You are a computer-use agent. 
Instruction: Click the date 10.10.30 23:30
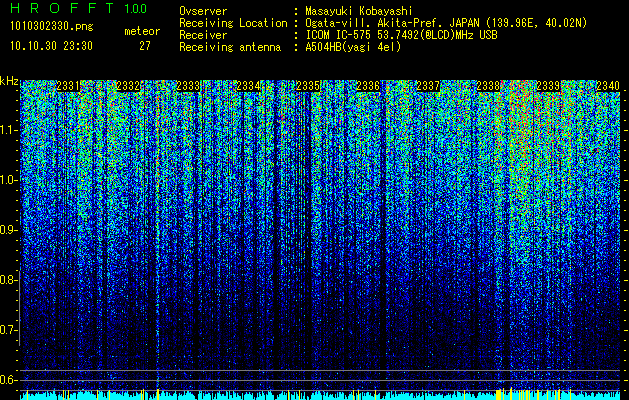(x=51, y=46)
